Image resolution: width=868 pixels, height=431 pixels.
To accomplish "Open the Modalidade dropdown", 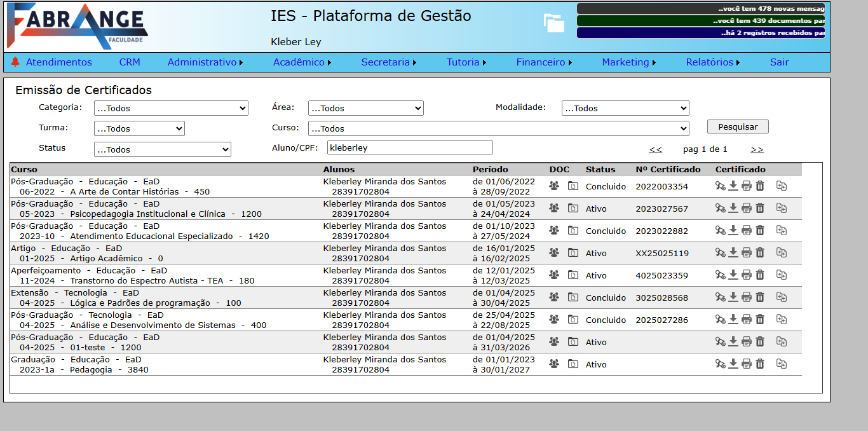I will coord(625,108).
